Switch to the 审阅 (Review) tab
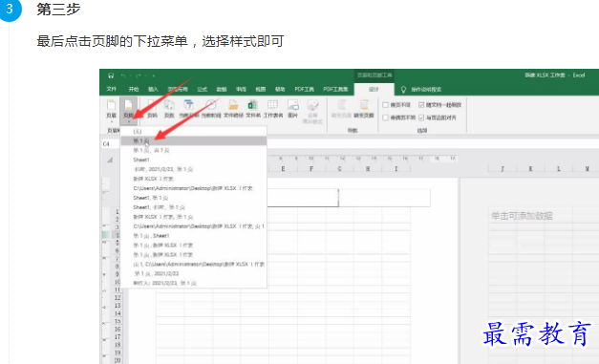 [x=241, y=89]
